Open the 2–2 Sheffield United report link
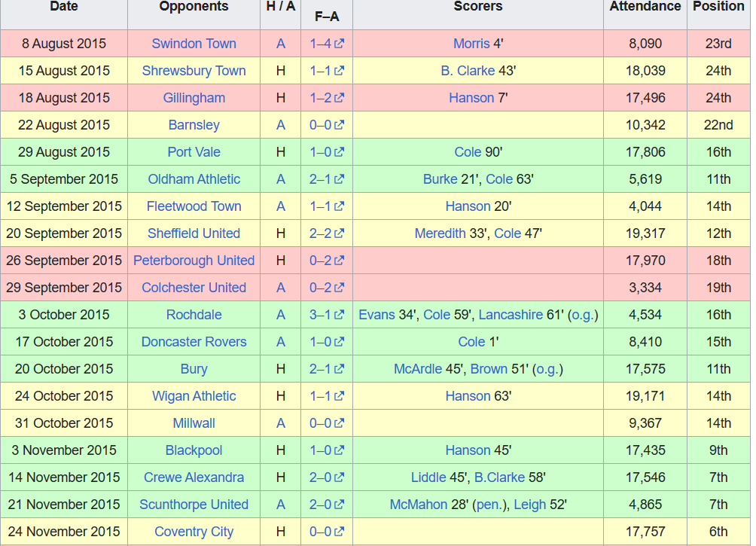 click(x=327, y=233)
